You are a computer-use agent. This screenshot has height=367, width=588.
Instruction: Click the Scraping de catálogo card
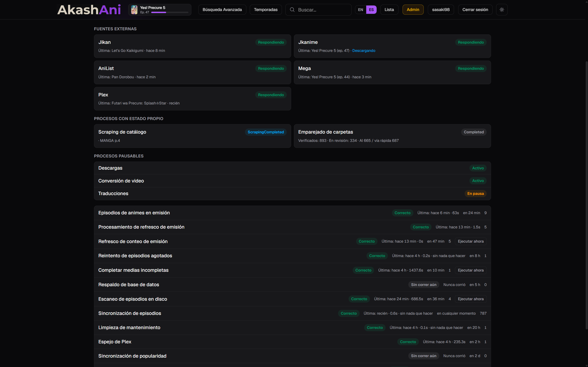coord(192,136)
